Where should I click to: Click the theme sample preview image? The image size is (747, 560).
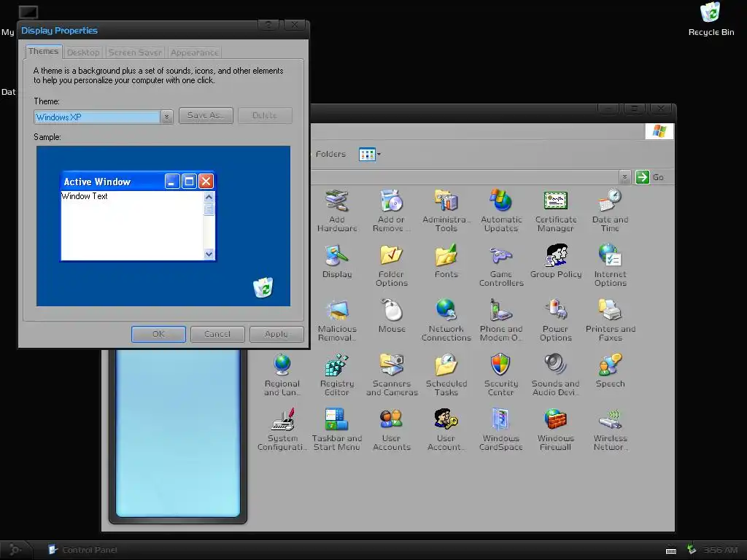163,226
